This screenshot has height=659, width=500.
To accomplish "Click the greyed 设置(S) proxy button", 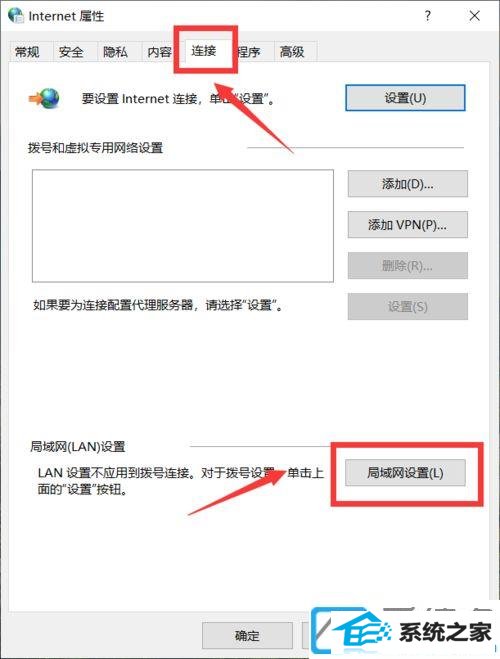I will [408, 306].
